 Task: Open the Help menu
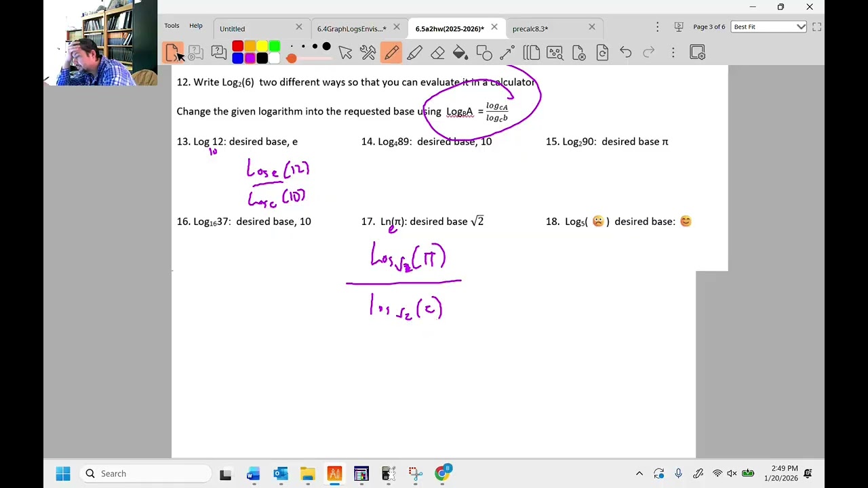[x=195, y=26]
